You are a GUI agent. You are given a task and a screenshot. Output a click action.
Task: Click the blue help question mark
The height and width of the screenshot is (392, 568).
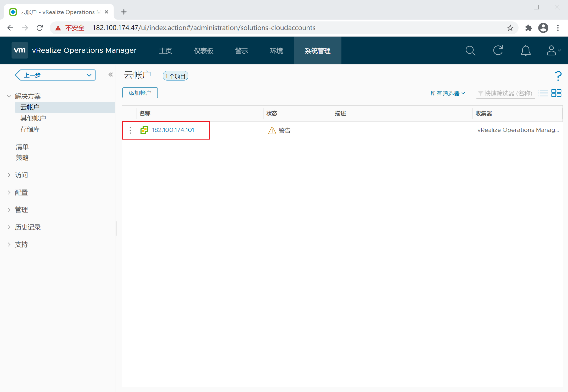point(558,76)
